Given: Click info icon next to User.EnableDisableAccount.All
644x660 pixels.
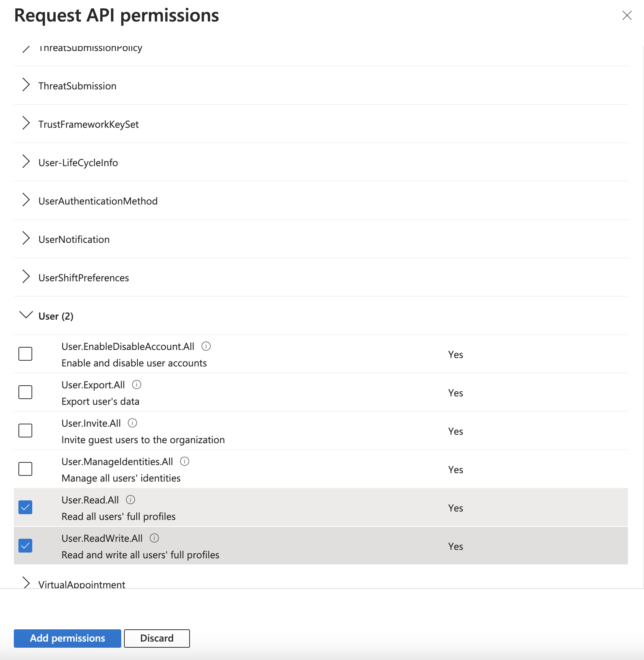Looking at the screenshot, I should click(206, 346).
